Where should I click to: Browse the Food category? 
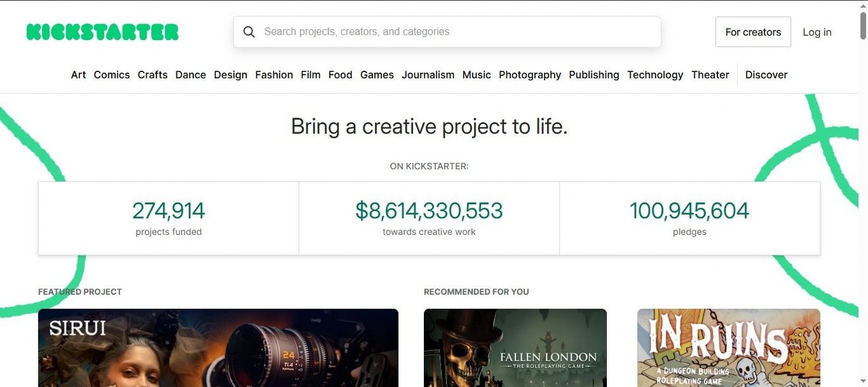click(340, 75)
